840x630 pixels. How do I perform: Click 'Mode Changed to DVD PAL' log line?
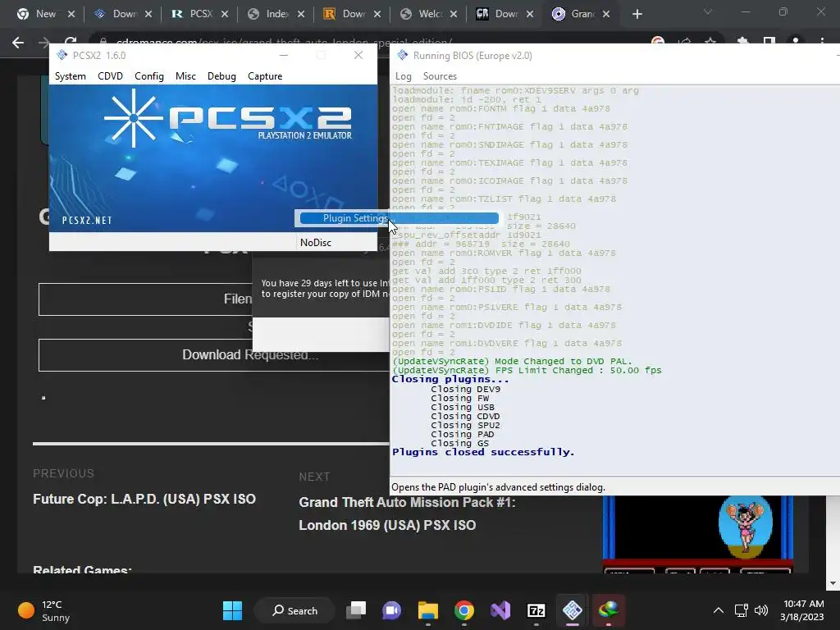tap(512, 361)
